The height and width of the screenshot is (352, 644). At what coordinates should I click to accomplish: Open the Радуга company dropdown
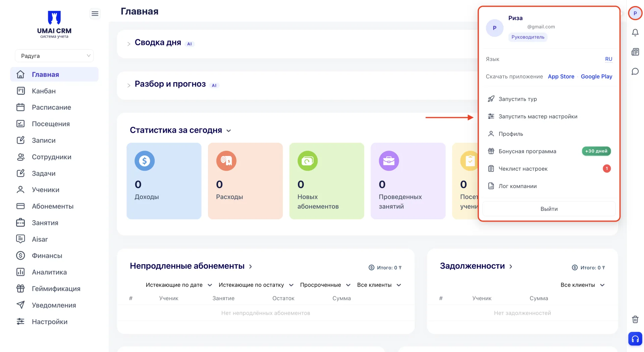click(54, 56)
